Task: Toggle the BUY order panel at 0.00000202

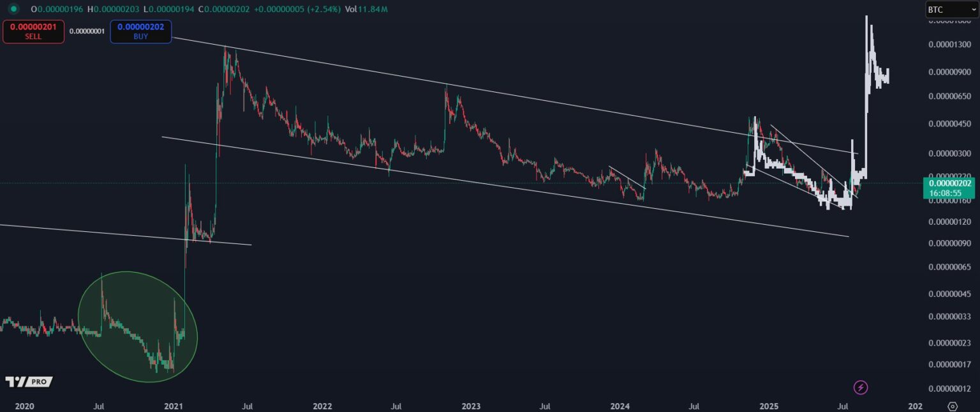Action: coord(140,31)
